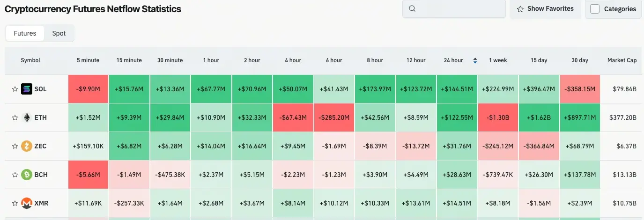This screenshot has height=220, width=644.
Task: Switch to the Spot tab
Action: pyautogui.click(x=59, y=33)
